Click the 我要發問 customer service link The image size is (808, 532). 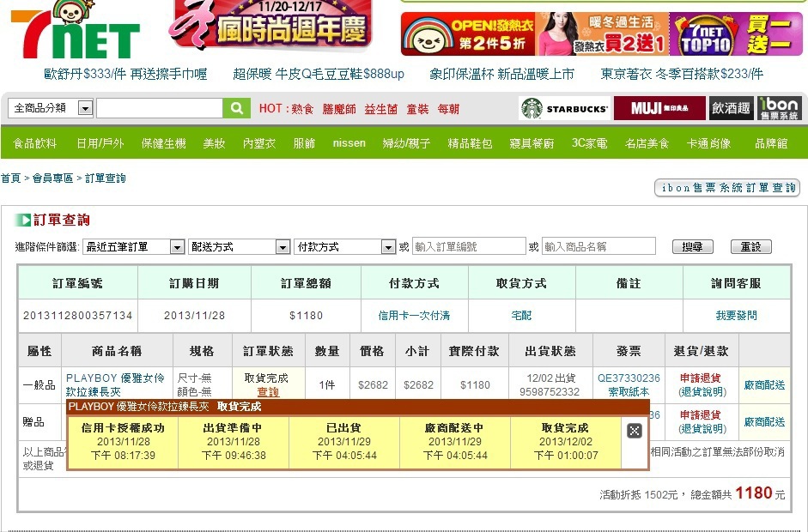(736, 315)
